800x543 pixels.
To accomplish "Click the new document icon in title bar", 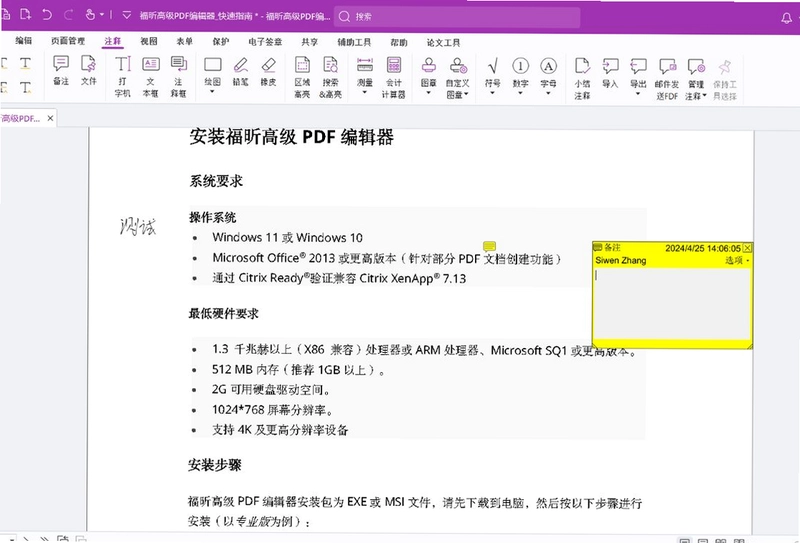I will (x=26, y=14).
